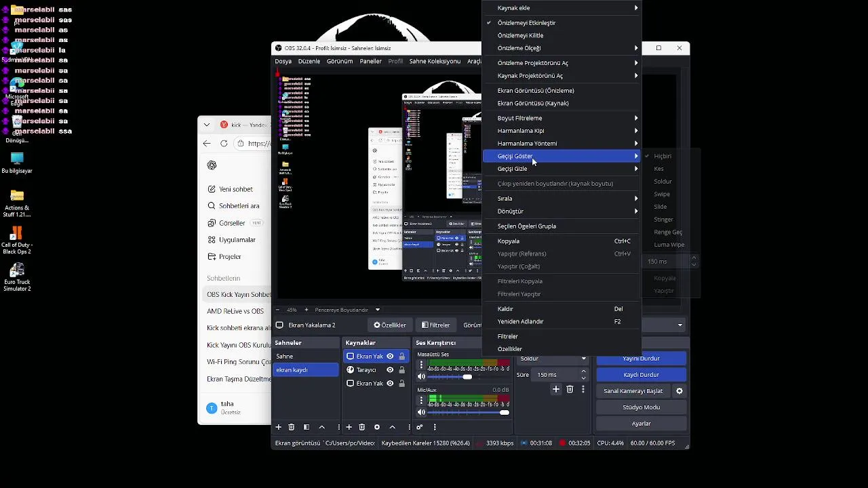
Task: Expand the Dönüştür submenu
Action: [x=561, y=211]
